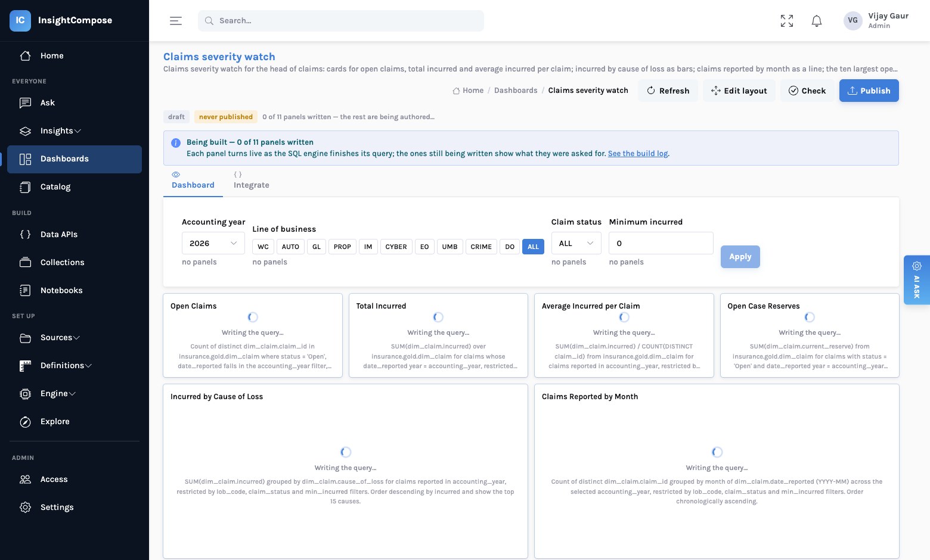Viewport: 930px width, 560px height.
Task: Switch to the Dashboard tab
Action: 193,181
